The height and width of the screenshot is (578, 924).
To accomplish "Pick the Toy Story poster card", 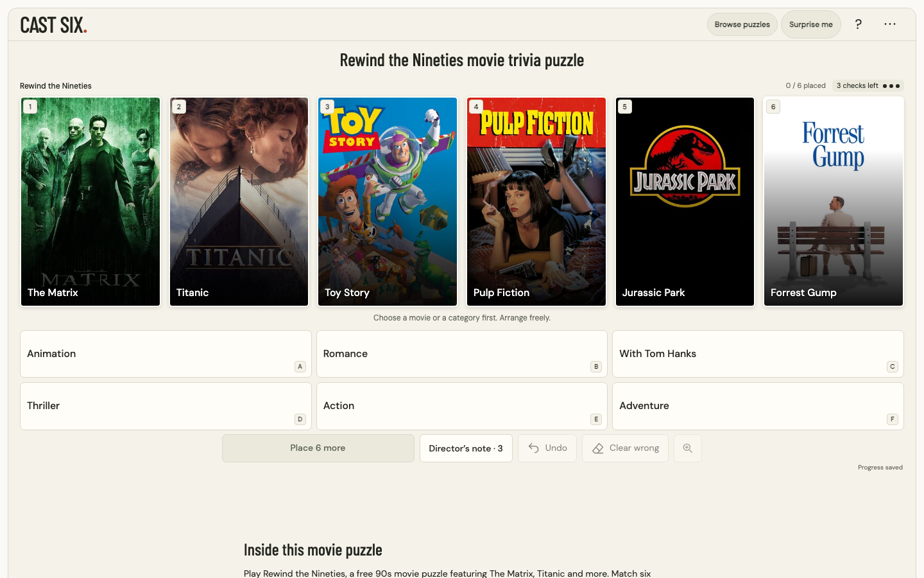I will point(388,202).
